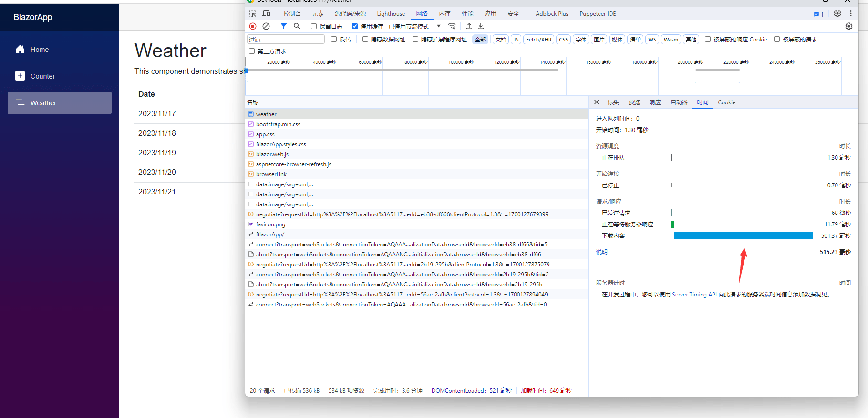Click the 过滤 filter input field
Image resolution: width=868 pixels, height=418 pixels.
286,39
